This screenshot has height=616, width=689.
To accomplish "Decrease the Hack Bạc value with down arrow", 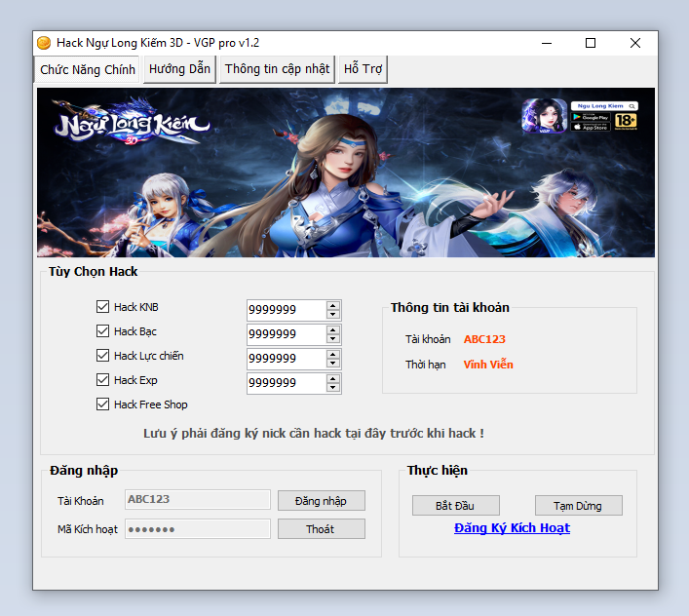I will coord(333,339).
